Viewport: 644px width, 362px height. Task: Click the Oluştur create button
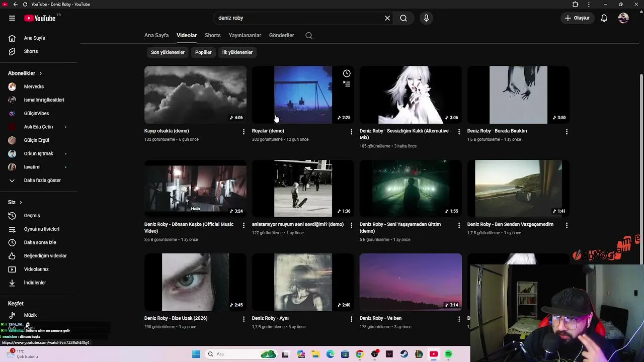[x=578, y=18]
